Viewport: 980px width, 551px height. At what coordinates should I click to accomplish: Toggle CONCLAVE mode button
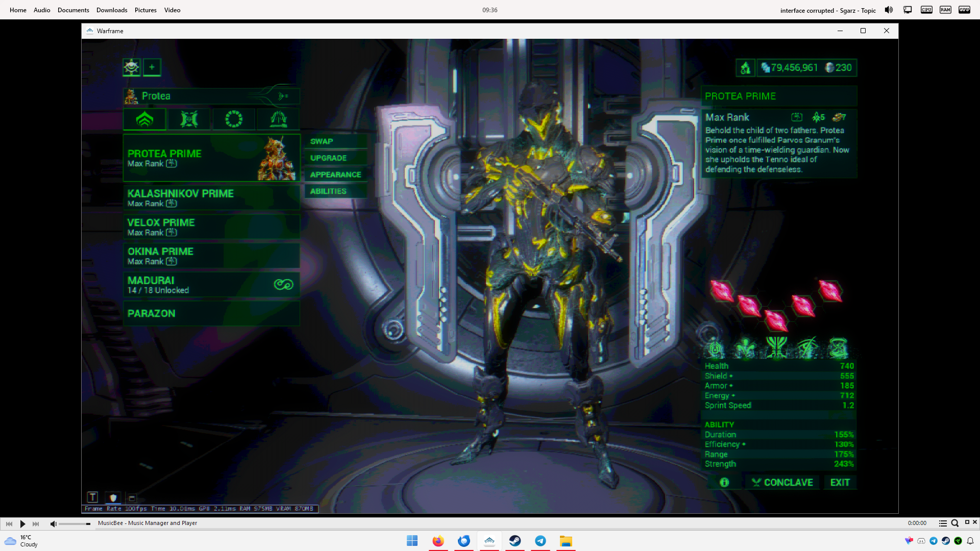point(782,483)
